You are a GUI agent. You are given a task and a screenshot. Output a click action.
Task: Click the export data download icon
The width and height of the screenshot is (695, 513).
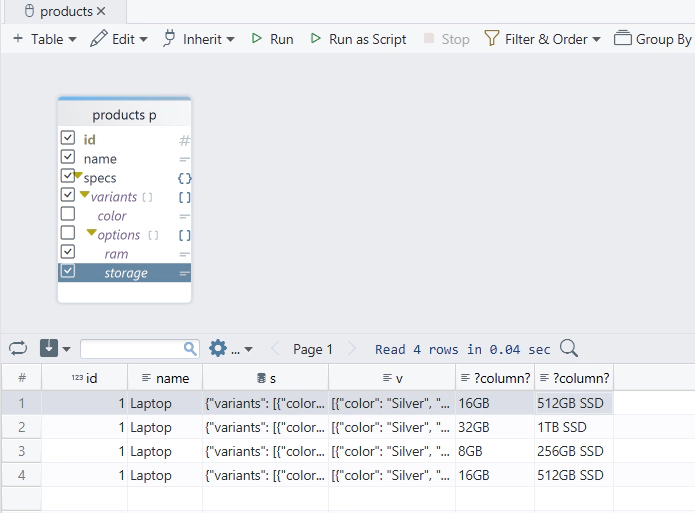coord(49,349)
